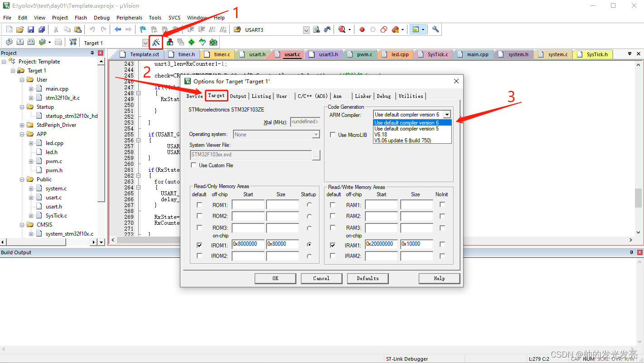
Task: Click the '...' System Viewer File browse button
Action: coord(316,155)
